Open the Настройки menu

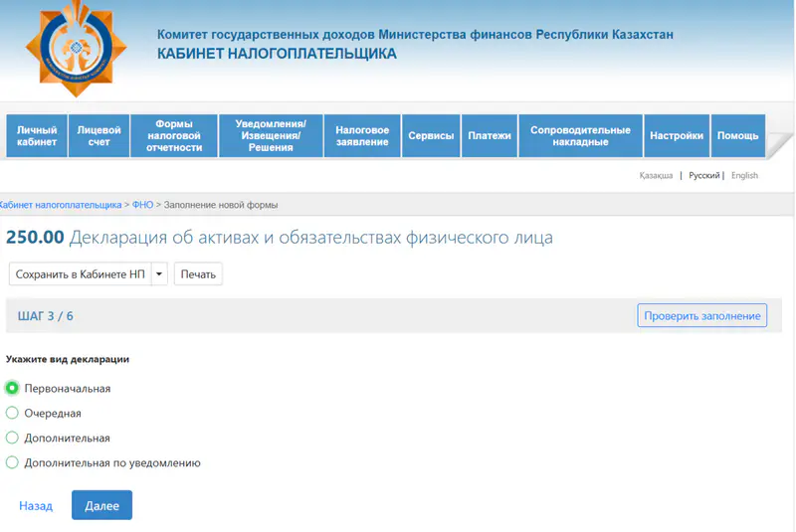click(x=677, y=136)
